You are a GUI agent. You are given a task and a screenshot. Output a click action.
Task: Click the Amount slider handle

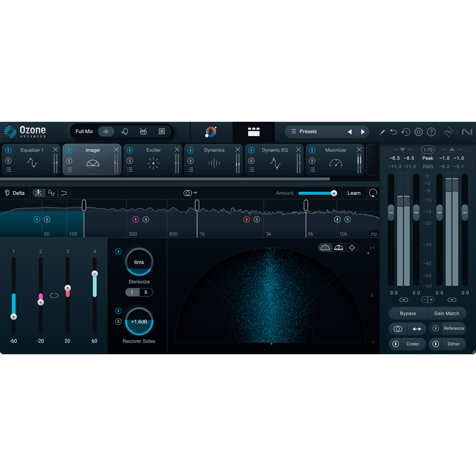pos(334,193)
